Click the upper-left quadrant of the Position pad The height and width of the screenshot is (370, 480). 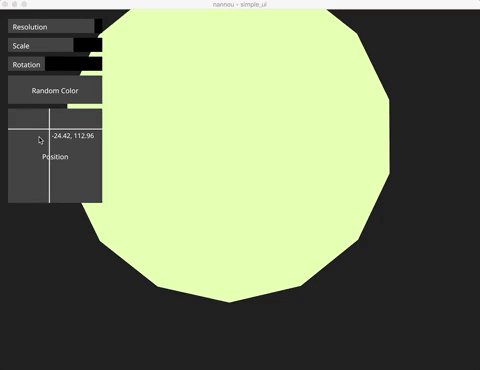(x=28, y=118)
